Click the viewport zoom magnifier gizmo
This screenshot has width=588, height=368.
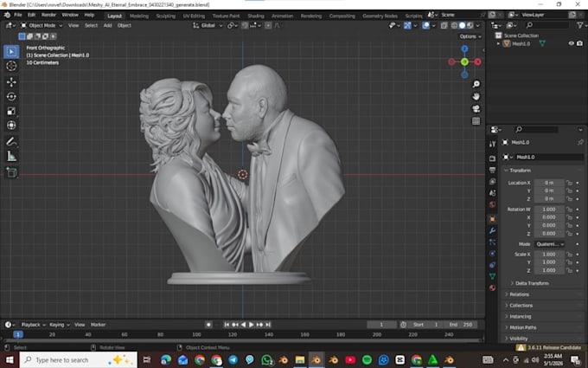[476, 84]
